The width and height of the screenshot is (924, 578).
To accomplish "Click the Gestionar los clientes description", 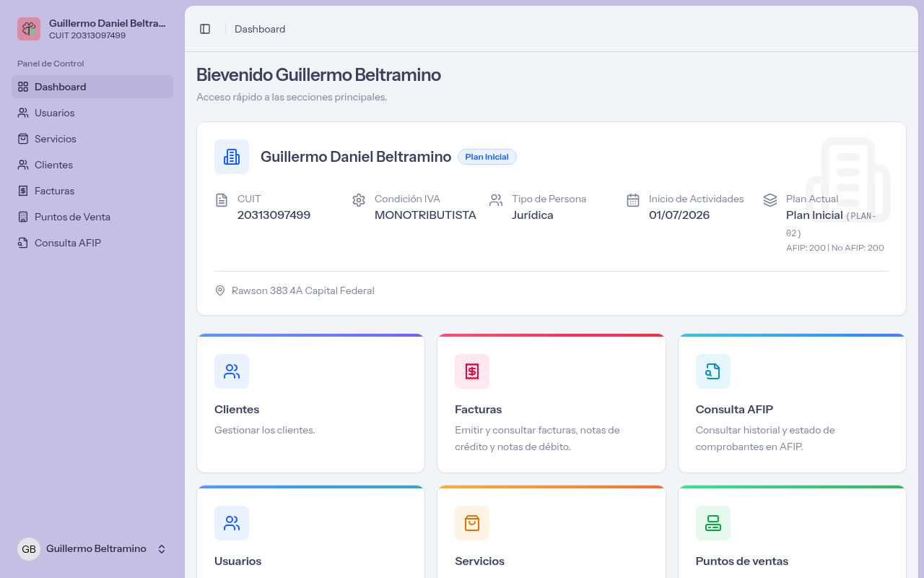I will click(x=265, y=430).
